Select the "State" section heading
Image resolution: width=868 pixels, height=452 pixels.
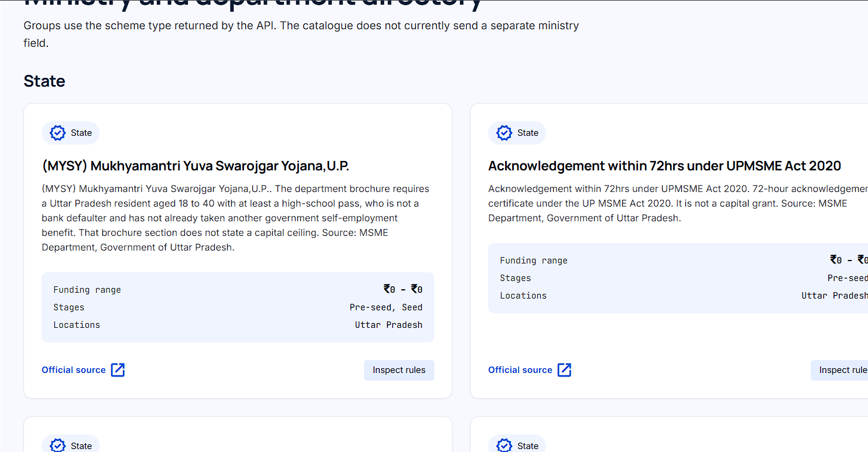[x=44, y=81]
